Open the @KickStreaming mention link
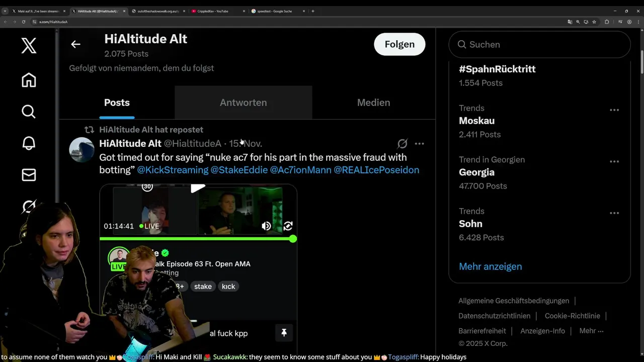 click(173, 170)
